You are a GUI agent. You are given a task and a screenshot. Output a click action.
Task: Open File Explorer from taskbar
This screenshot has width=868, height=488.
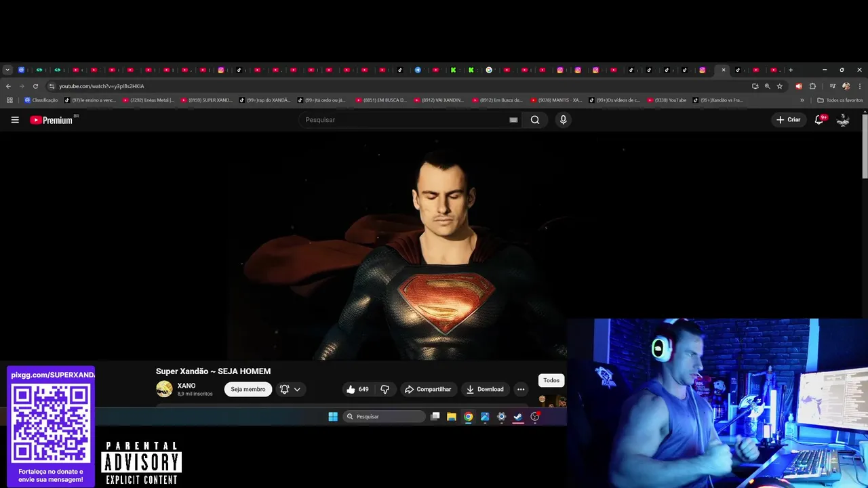(x=452, y=417)
